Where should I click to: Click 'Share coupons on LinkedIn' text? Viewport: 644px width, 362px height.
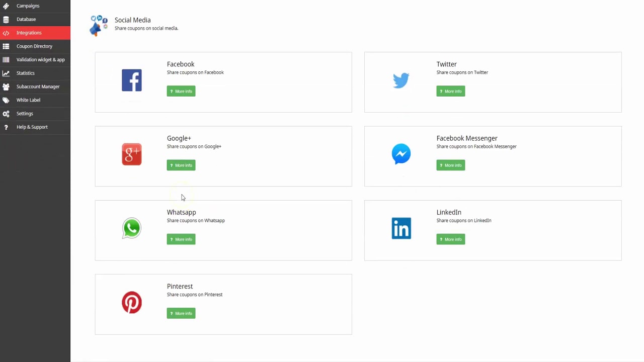pos(464,221)
